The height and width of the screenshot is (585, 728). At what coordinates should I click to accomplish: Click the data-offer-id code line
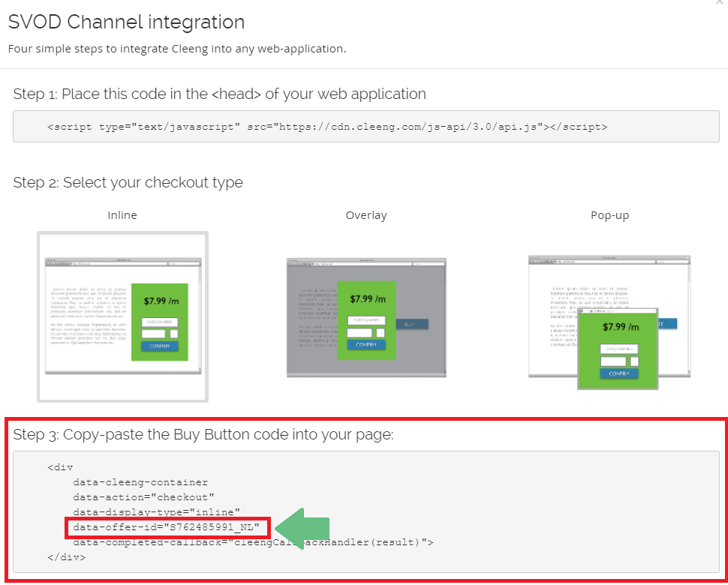166,527
